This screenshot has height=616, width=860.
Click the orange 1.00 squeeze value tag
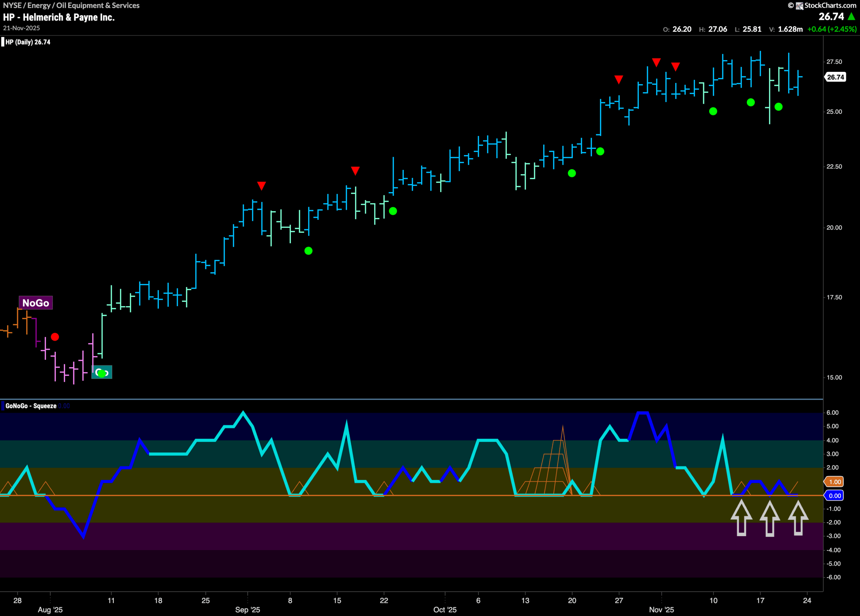coord(834,481)
